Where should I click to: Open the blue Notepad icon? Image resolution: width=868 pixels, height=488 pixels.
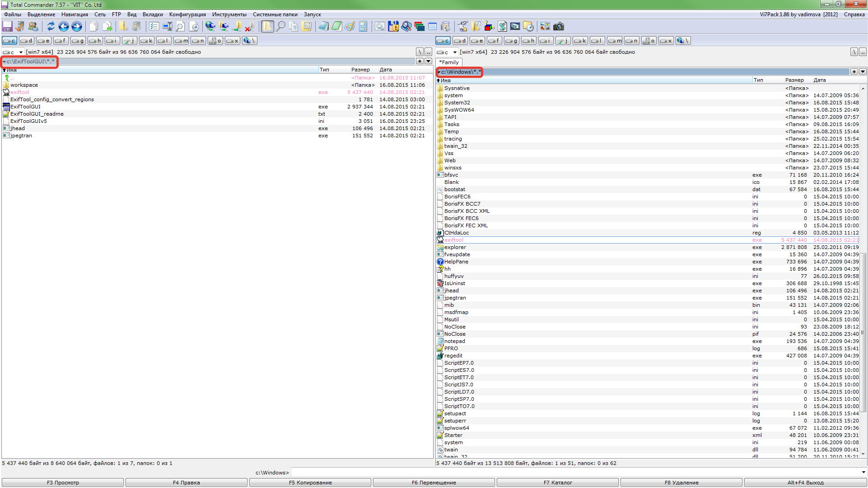[323, 26]
